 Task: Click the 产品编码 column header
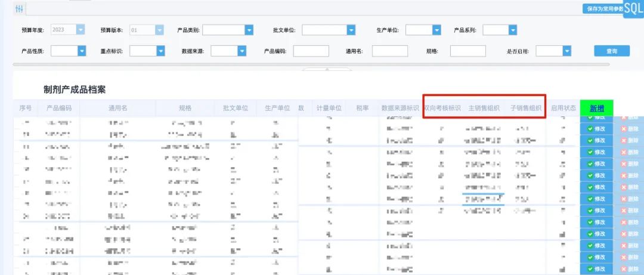[x=59, y=109]
